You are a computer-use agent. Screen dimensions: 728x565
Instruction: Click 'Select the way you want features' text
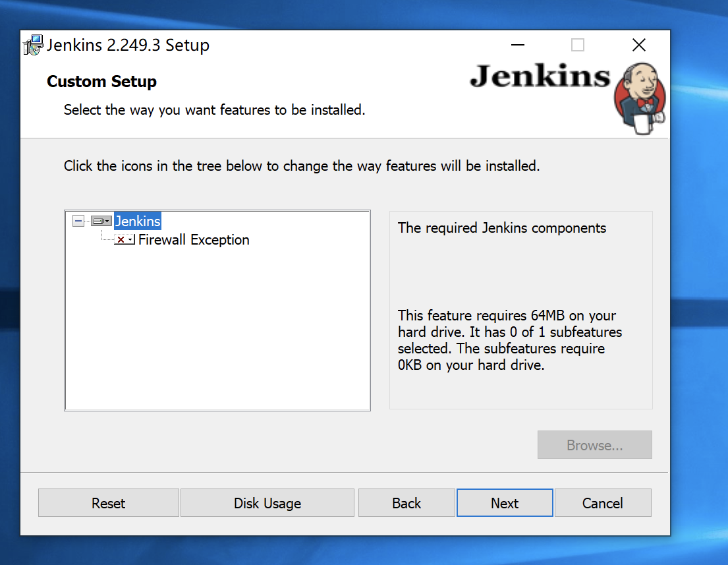click(215, 110)
